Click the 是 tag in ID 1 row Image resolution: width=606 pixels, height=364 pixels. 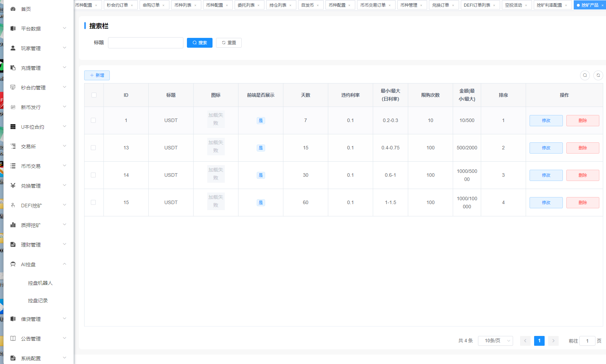[x=261, y=121]
